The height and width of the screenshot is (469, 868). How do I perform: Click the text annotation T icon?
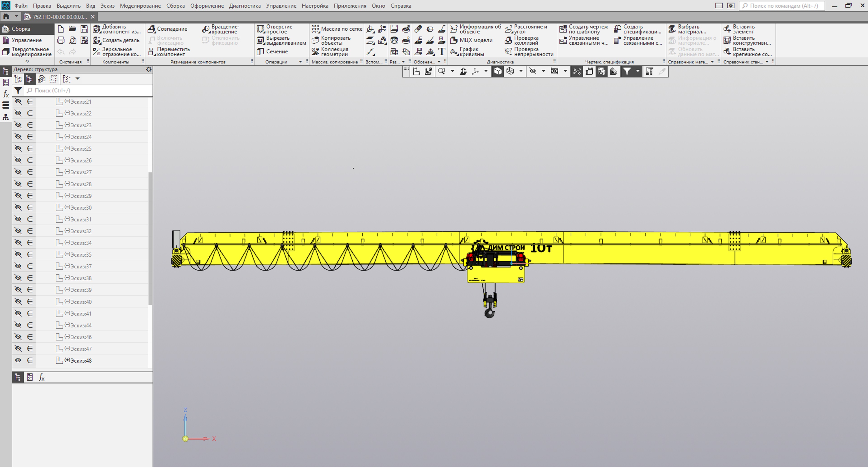click(x=442, y=52)
